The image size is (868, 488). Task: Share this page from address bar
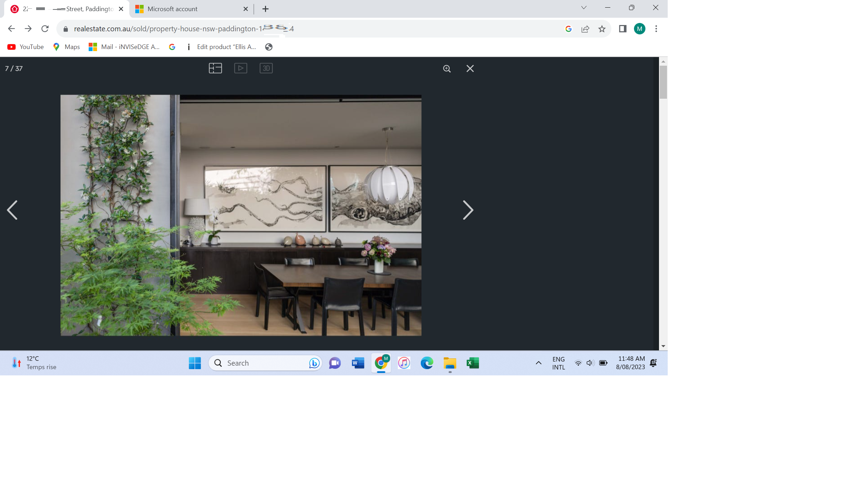[x=585, y=29]
